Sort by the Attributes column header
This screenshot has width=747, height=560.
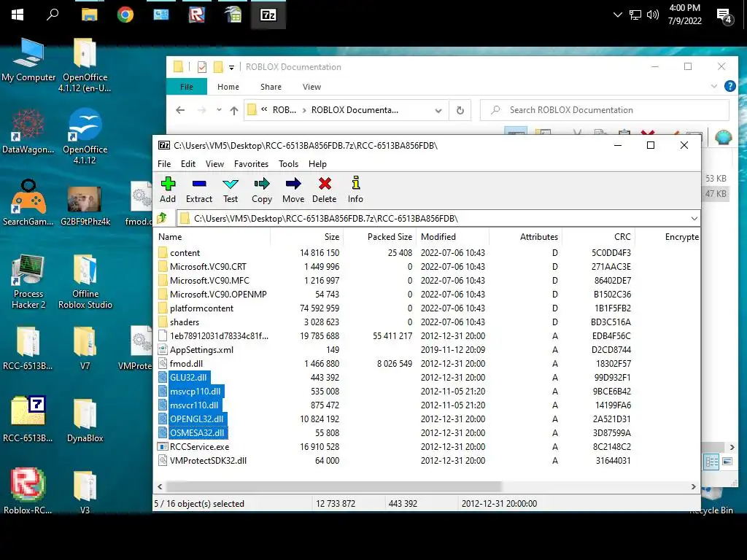click(x=525, y=237)
